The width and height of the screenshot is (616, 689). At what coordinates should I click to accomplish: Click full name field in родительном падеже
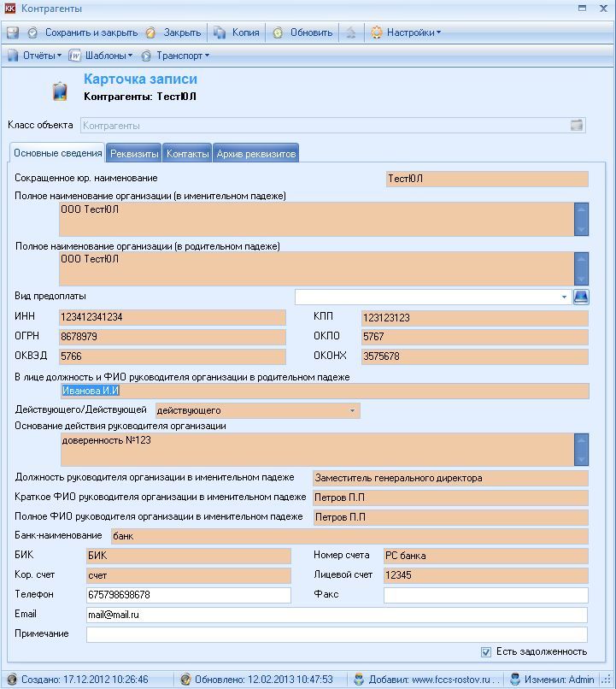tap(317, 269)
